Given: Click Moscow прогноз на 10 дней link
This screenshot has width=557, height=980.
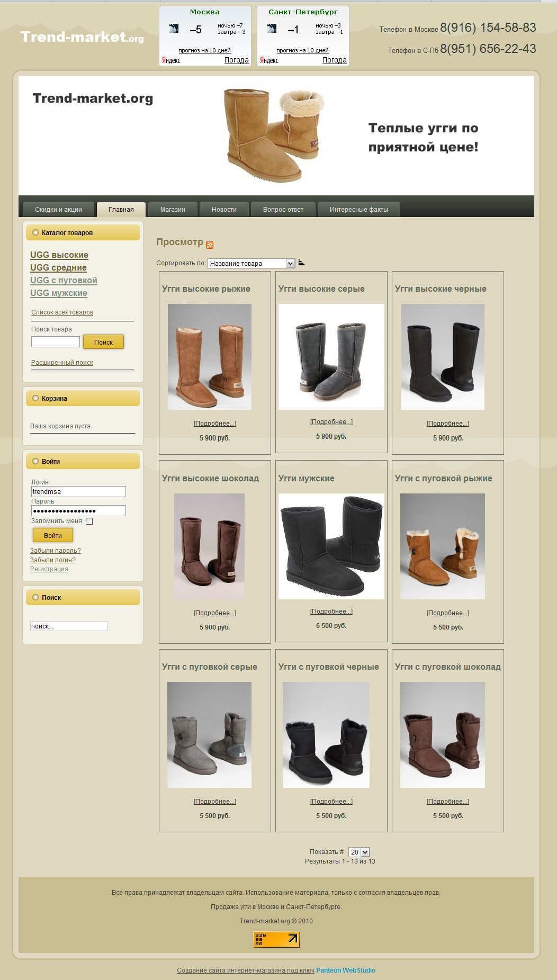Looking at the screenshot, I should 205,50.
